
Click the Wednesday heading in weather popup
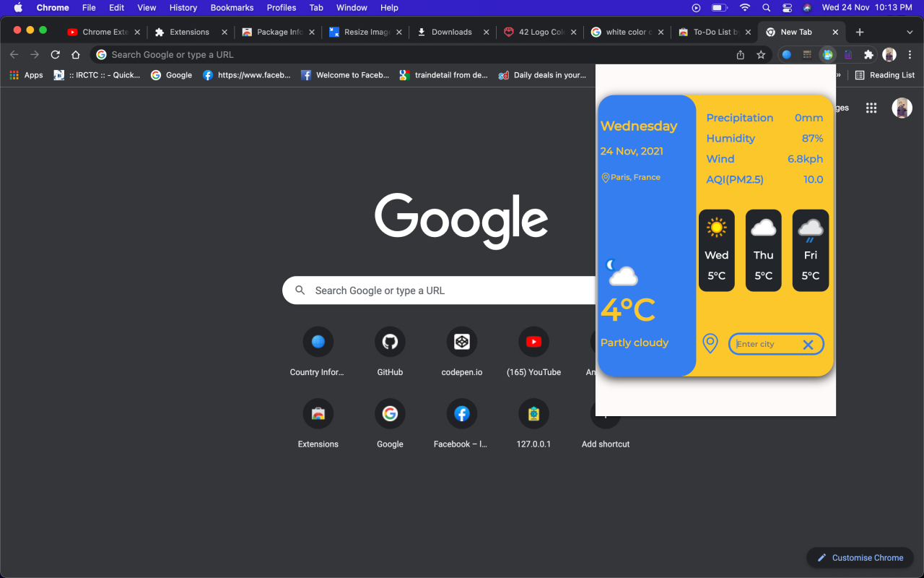click(x=639, y=126)
